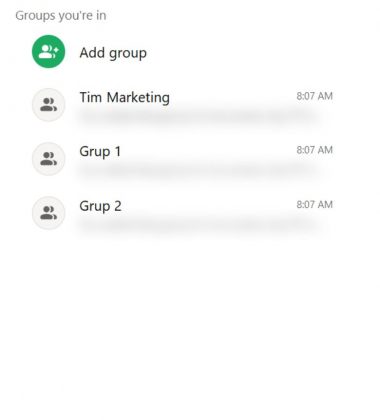Open the Grup 2 group avatar icon

tap(49, 213)
